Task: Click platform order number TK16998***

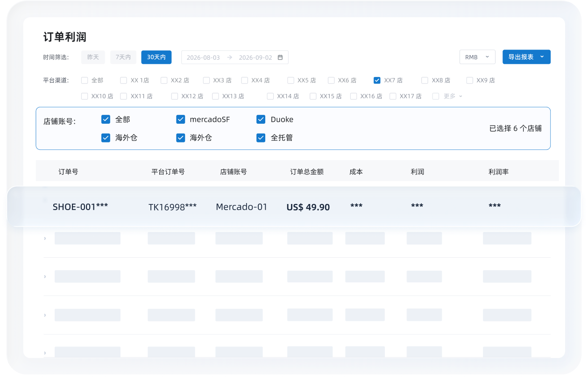Action: [173, 206]
